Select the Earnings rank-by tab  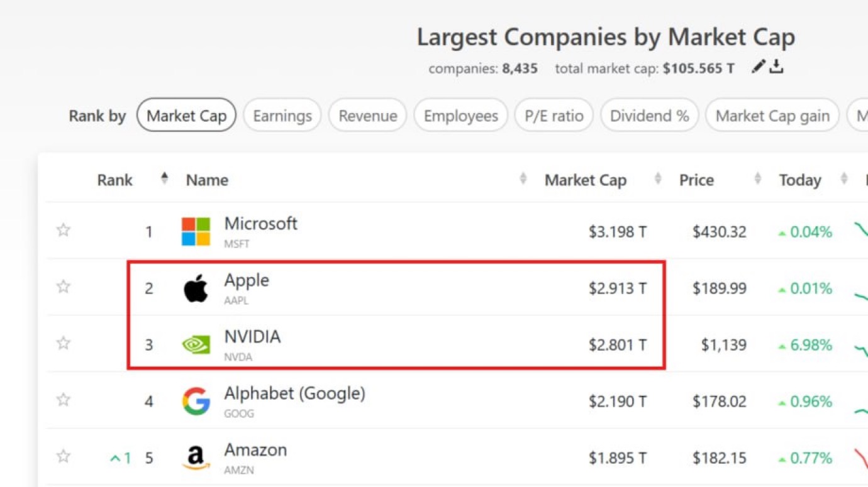[x=282, y=116]
